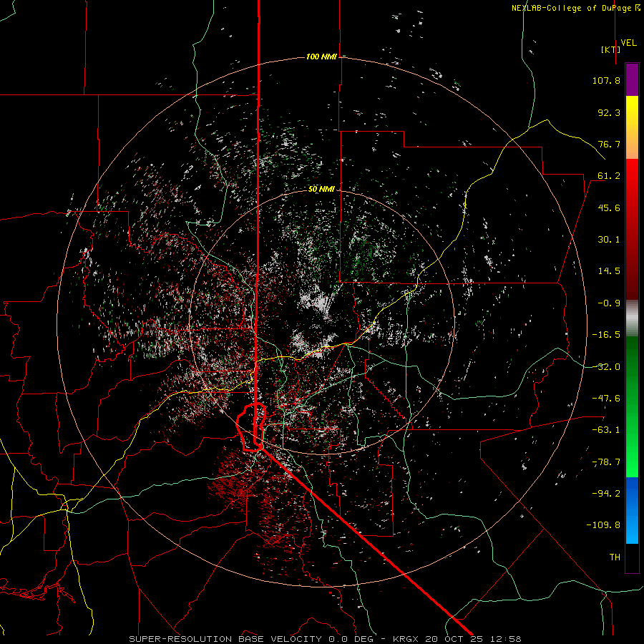Click the -63.1 scale value
The image size is (644, 644).
coord(606,430)
